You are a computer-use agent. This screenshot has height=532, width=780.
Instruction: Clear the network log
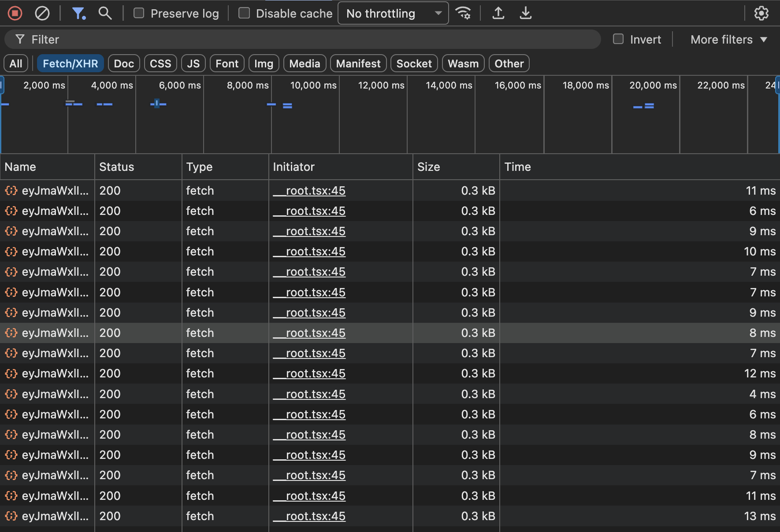pos(42,13)
